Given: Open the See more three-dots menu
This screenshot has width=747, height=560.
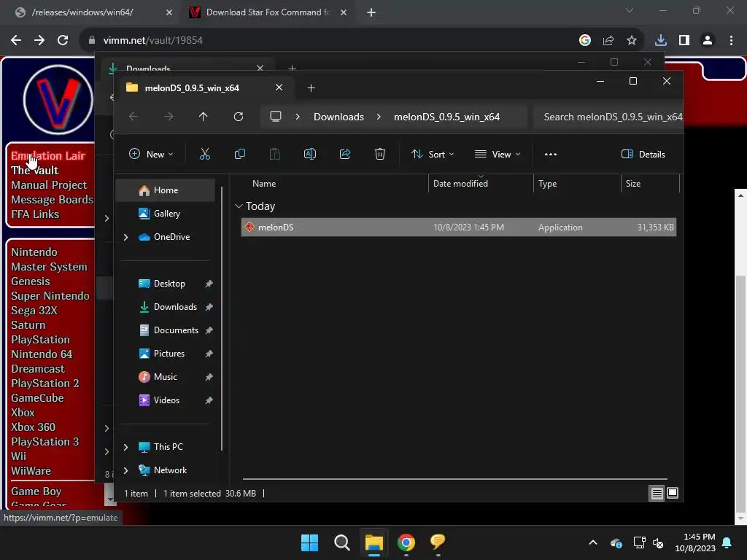Looking at the screenshot, I should pyautogui.click(x=551, y=155).
